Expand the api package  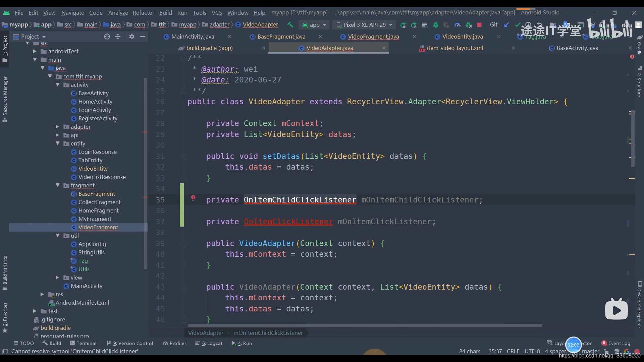coord(57,135)
